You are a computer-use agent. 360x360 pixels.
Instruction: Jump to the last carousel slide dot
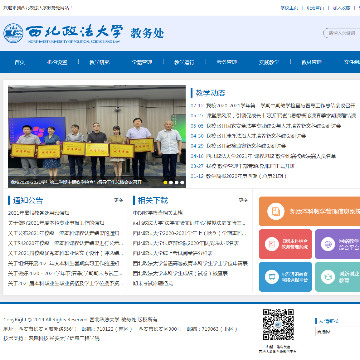(x=182, y=182)
